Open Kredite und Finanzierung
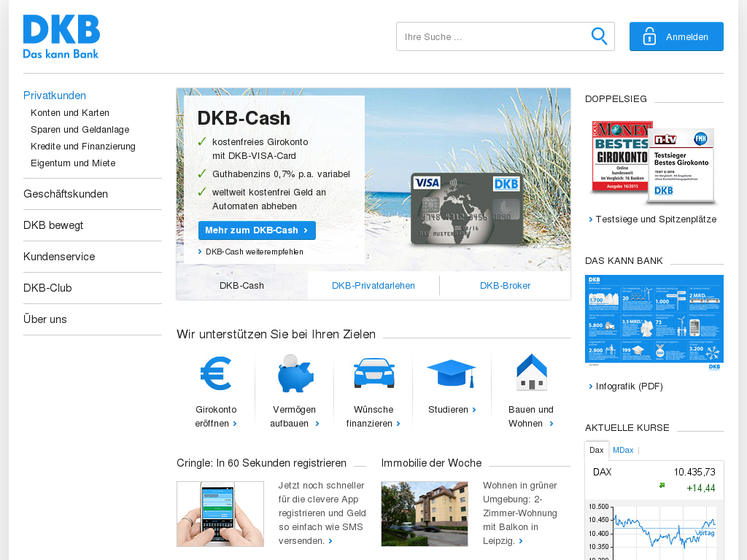Viewport: 747px width, 560px height. (x=83, y=146)
